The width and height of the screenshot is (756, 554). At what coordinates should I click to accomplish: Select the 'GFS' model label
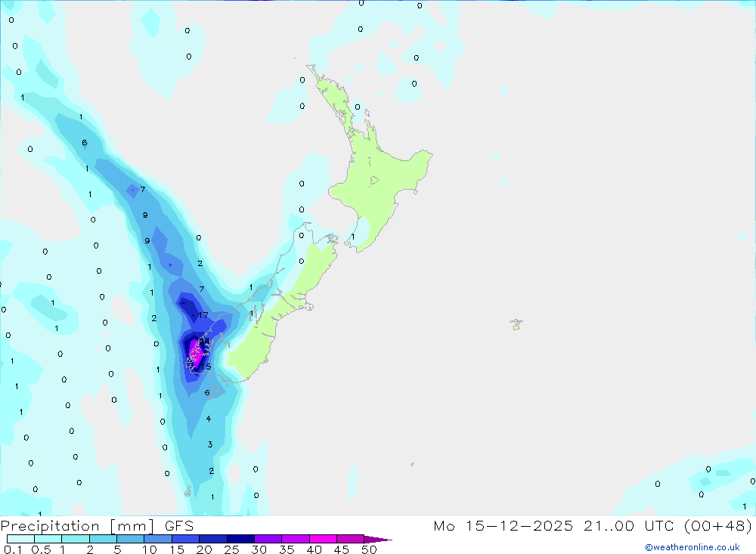coord(179,526)
